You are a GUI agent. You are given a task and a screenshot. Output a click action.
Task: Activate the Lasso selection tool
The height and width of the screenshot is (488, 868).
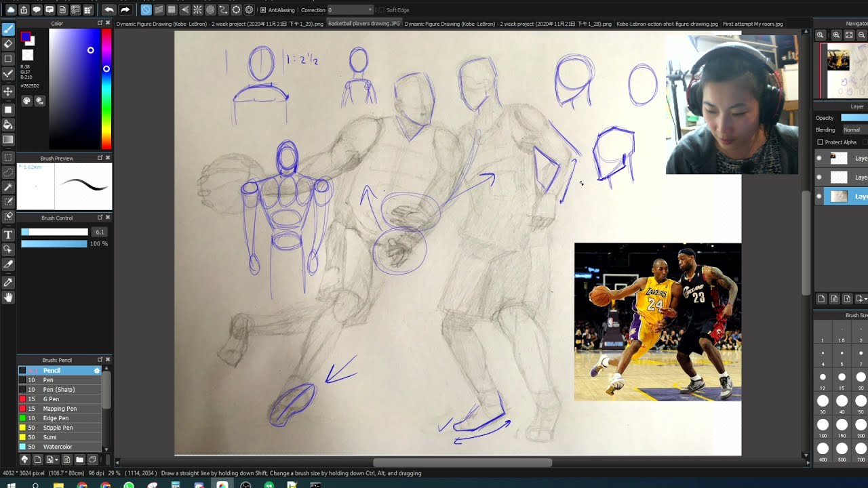pos(8,173)
